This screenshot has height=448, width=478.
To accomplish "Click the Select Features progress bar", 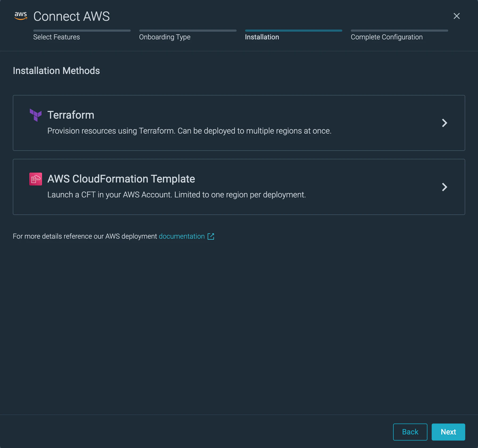I will [82, 31].
